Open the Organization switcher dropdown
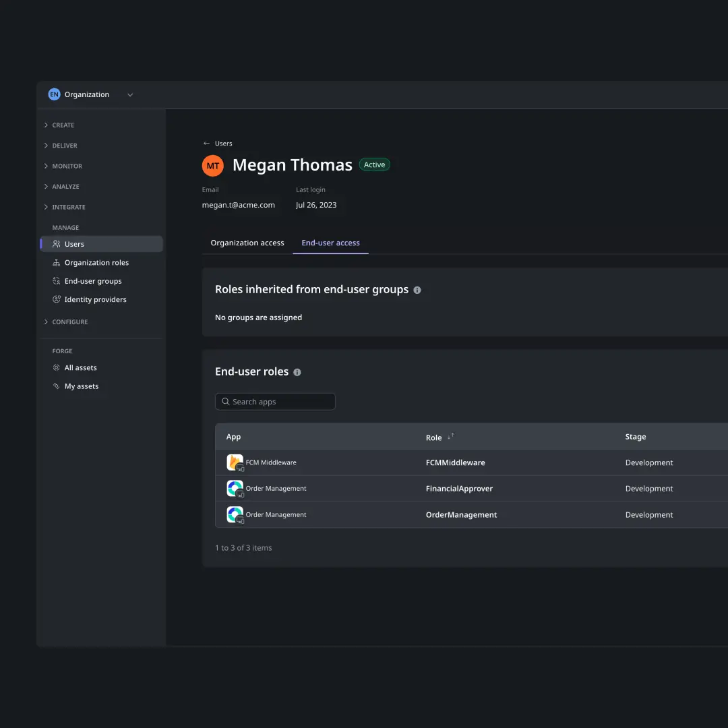The image size is (728, 728). click(130, 95)
